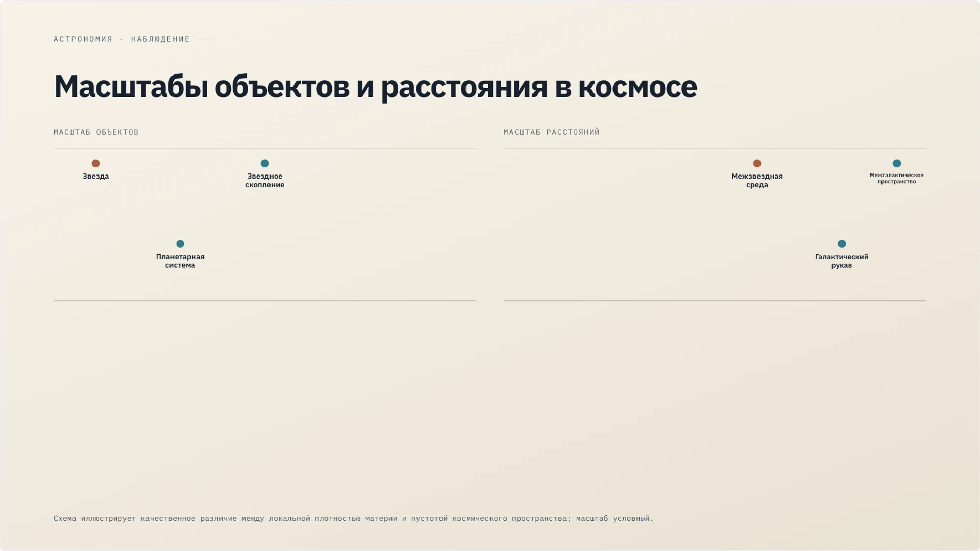Click the teal dot above Звездное скопление

point(265,163)
